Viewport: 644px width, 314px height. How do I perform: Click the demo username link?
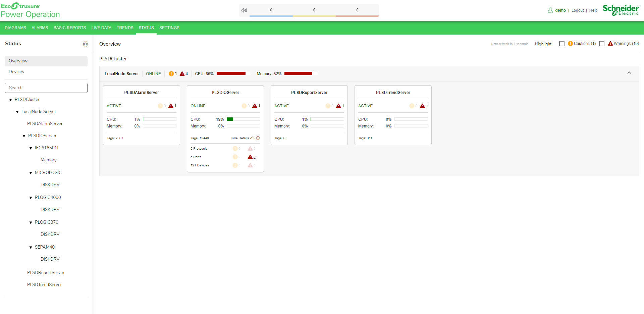click(560, 10)
